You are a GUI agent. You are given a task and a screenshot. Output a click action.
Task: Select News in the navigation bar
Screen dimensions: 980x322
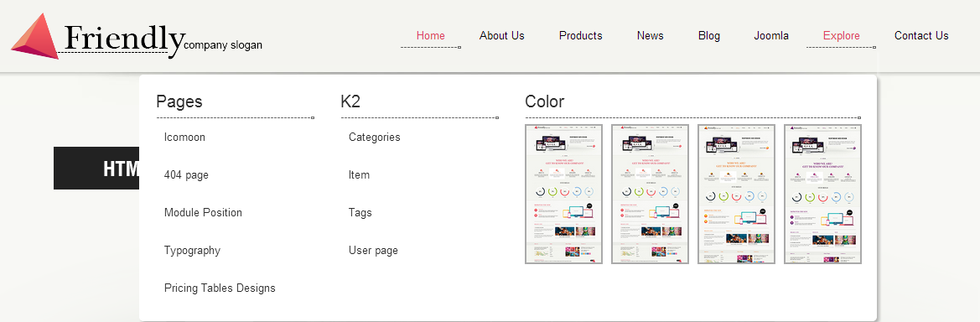pos(650,36)
